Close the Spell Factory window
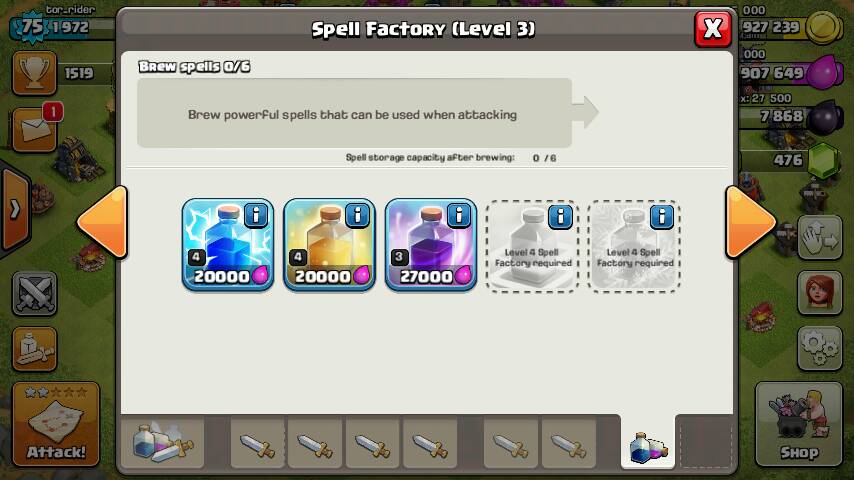854x480 pixels. [713, 28]
